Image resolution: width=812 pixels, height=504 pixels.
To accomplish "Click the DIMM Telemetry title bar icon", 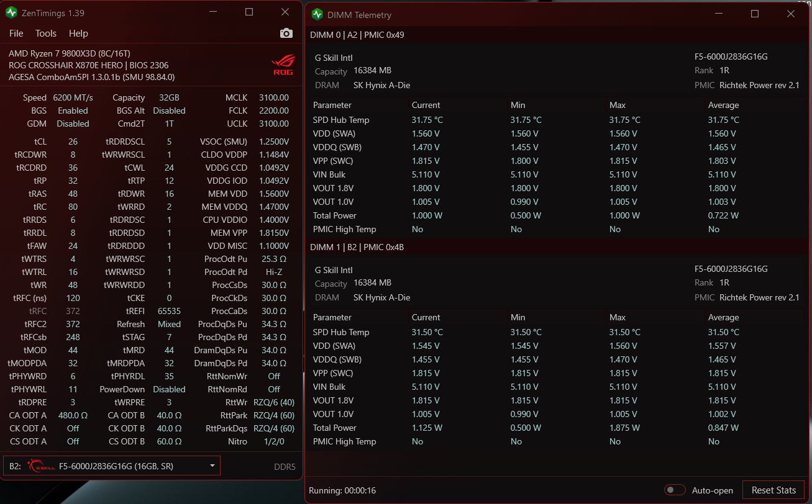I will pyautogui.click(x=317, y=14).
